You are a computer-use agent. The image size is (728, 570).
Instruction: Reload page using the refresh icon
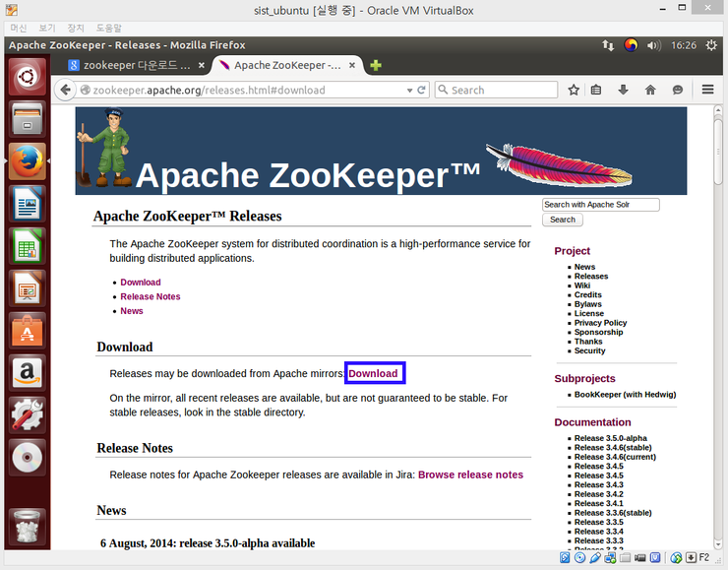click(x=422, y=90)
